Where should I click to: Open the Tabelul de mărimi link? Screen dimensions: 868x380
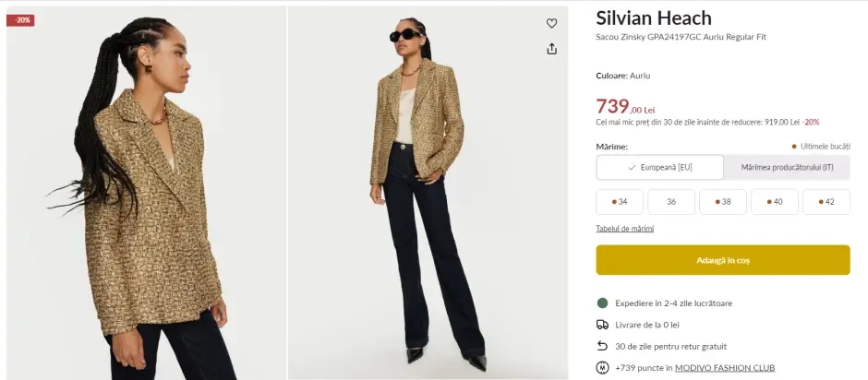[624, 228]
